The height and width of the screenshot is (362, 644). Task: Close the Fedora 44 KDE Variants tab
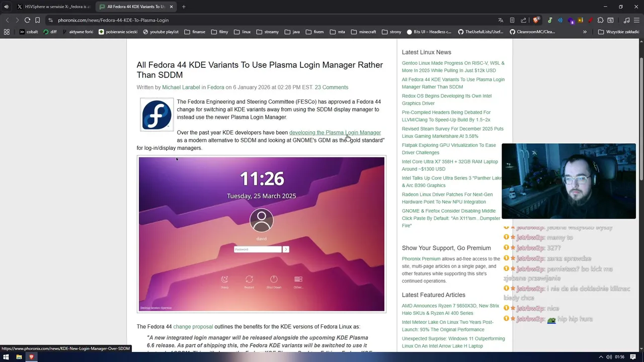point(171,7)
